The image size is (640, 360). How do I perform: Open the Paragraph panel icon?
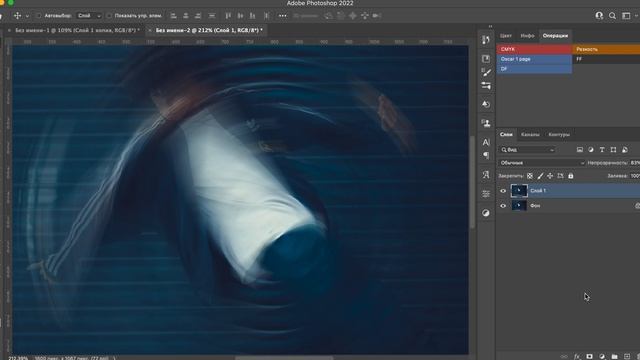point(486,155)
